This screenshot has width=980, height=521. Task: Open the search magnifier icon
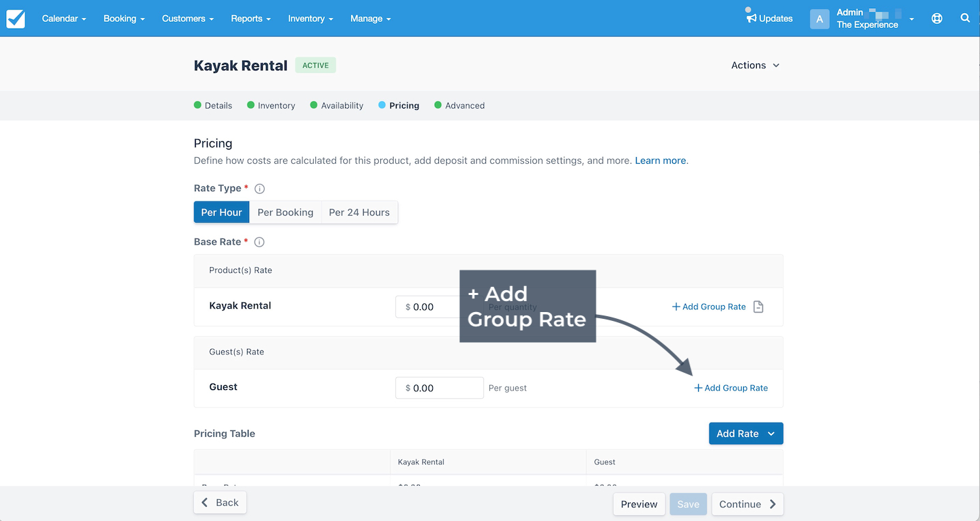(x=965, y=18)
